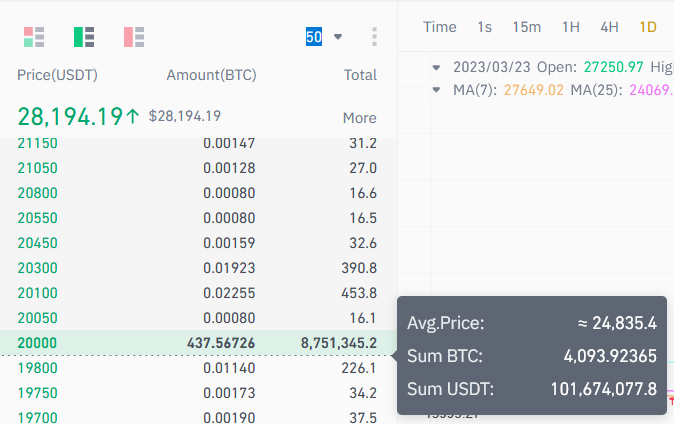Click Total column header
The width and height of the screenshot is (674, 424).
point(360,75)
